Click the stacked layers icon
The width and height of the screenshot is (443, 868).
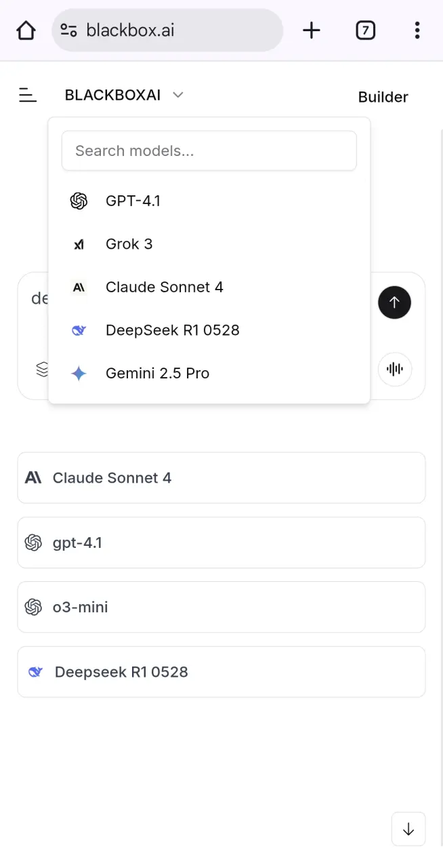[42, 370]
